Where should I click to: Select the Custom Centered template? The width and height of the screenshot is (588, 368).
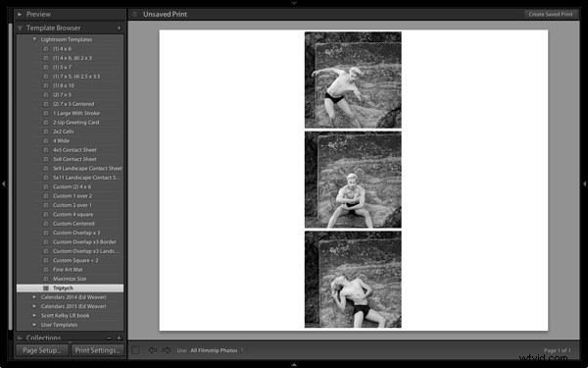[70, 224]
